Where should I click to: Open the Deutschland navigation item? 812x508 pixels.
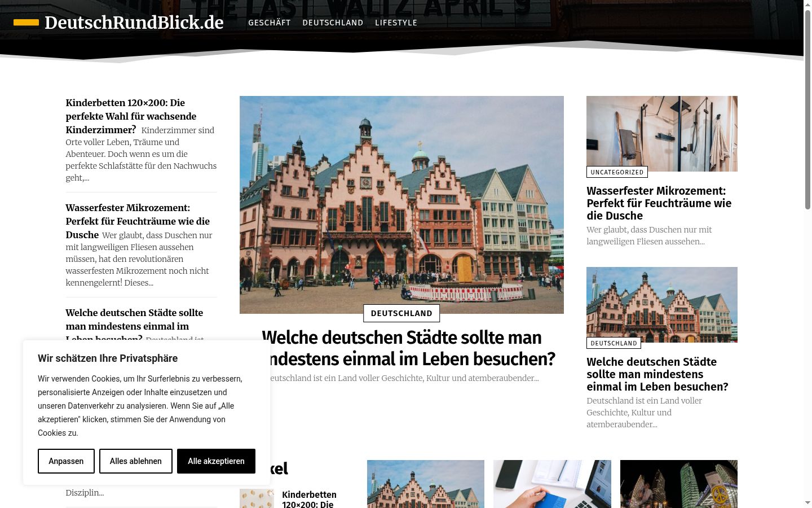pos(333,23)
